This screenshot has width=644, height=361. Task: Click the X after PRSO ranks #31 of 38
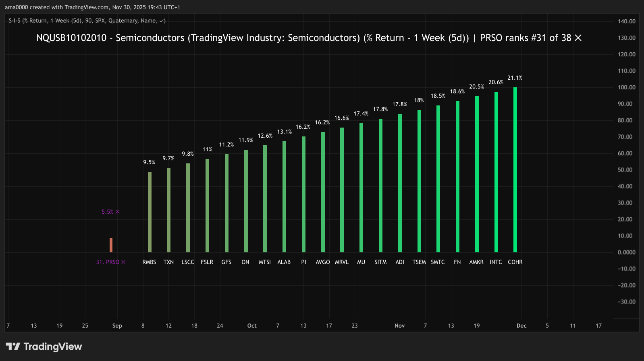pyautogui.click(x=578, y=38)
